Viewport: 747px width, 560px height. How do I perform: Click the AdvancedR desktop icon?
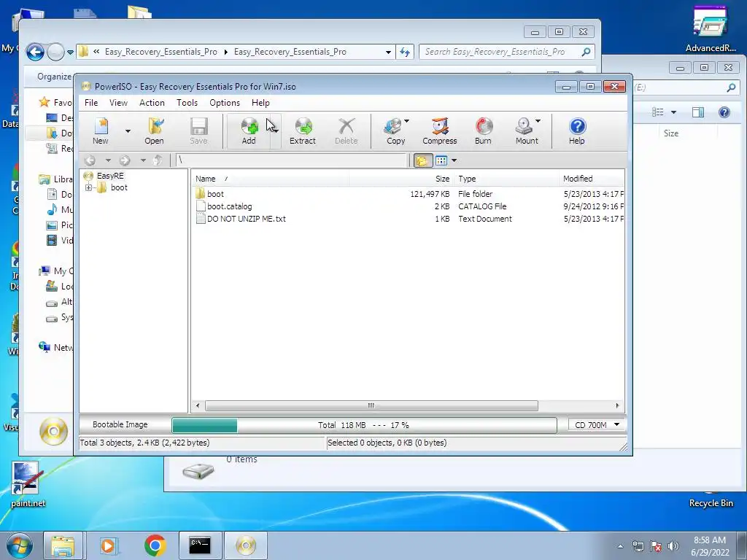pyautogui.click(x=711, y=29)
